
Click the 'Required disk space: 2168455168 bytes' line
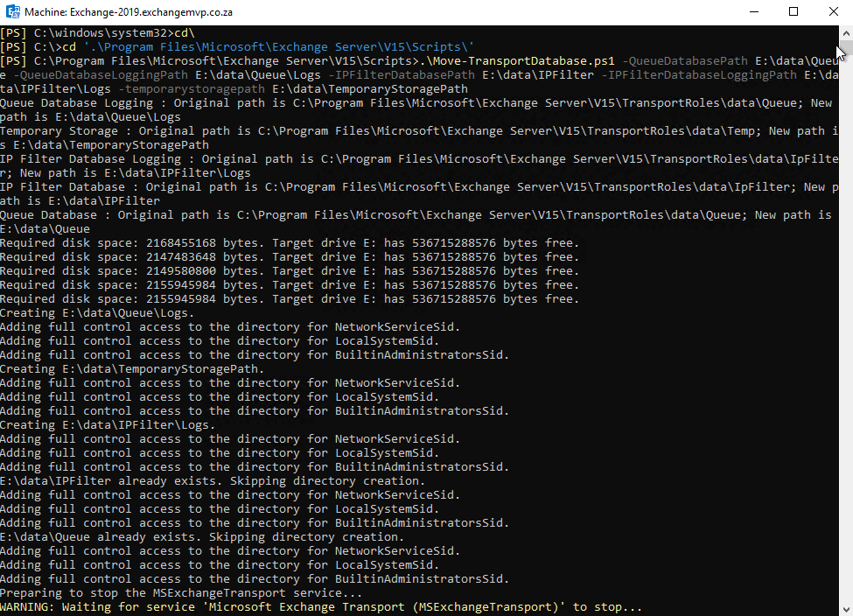pos(290,242)
